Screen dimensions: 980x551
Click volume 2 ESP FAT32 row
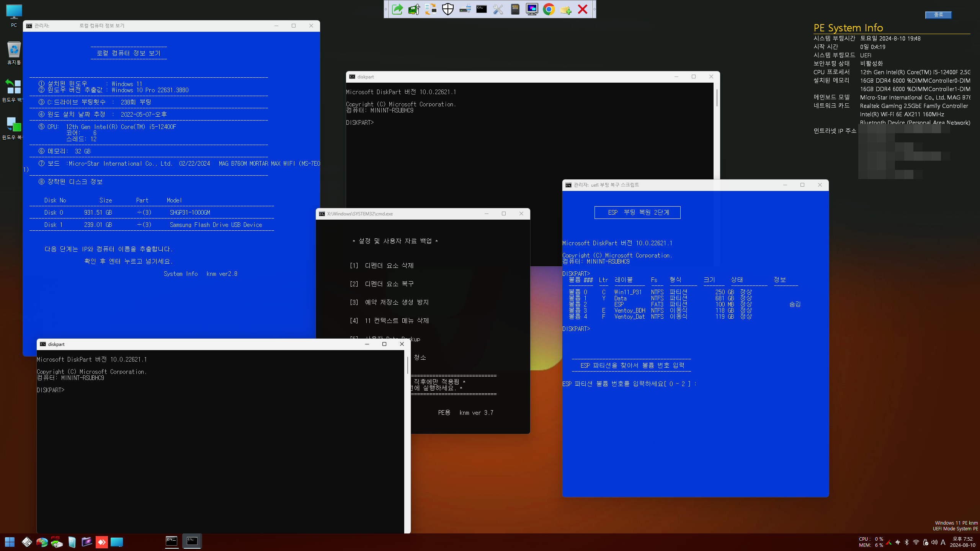pyautogui.click(x=684, y=305)
